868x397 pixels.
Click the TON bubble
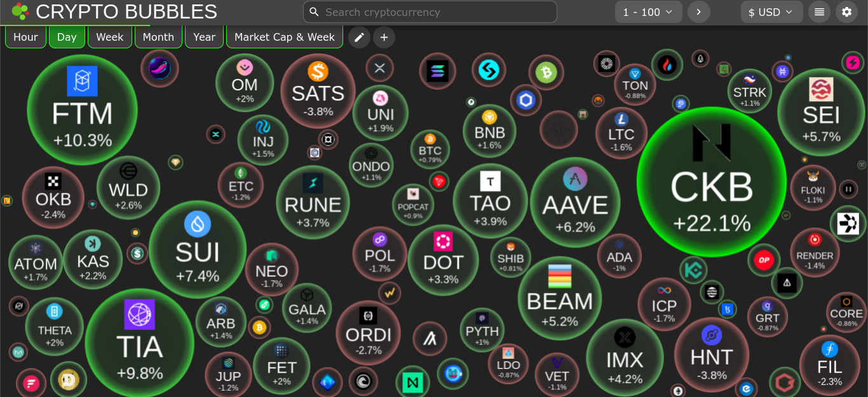(635, 85)
